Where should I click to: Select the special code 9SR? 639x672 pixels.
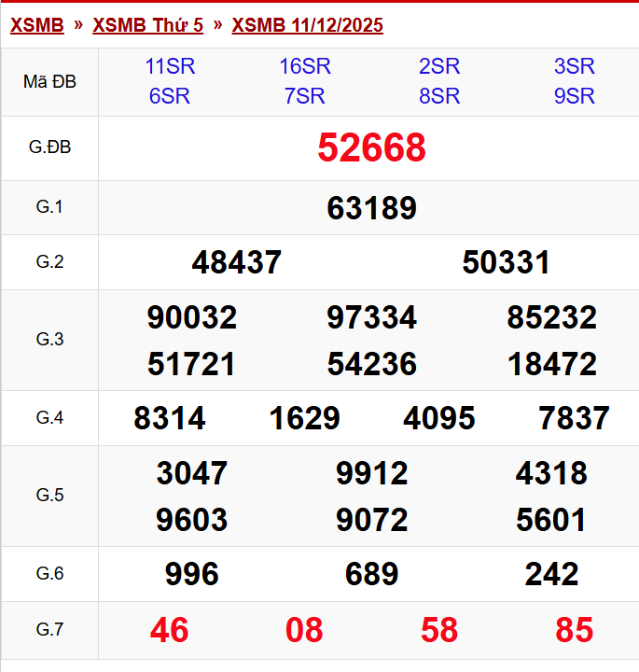[x=574, y=96]
